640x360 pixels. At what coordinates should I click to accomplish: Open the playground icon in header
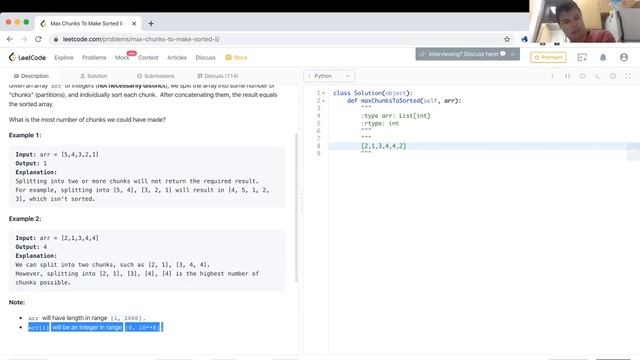click(582, 58)
